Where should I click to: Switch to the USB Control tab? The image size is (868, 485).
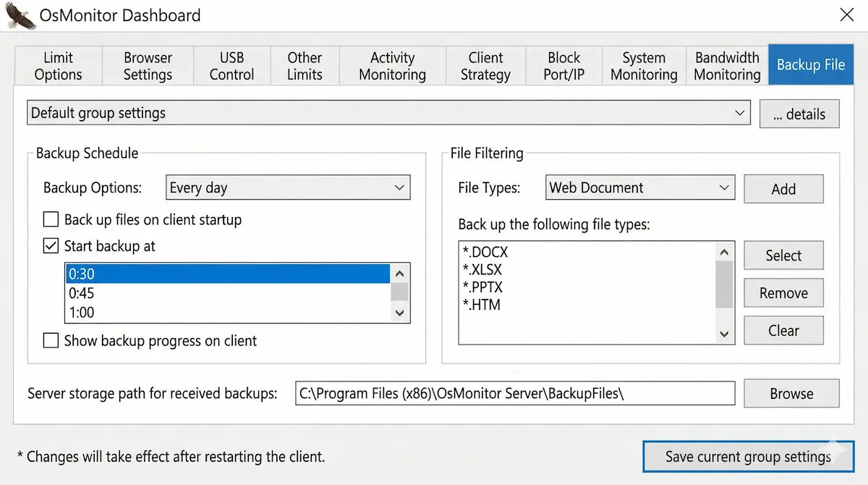(231, 65)
